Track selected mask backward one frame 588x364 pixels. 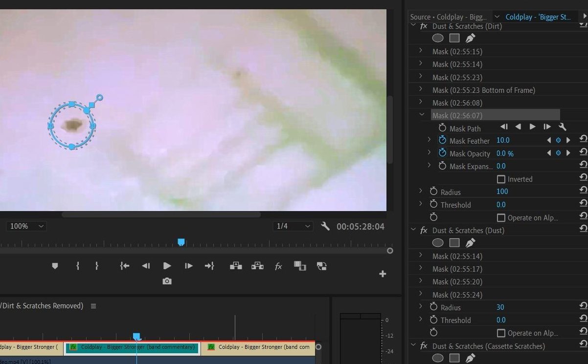(504, 127)
